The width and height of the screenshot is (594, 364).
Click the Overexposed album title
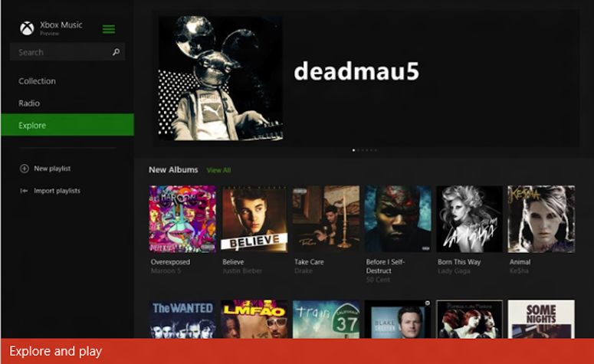point(170,262)
